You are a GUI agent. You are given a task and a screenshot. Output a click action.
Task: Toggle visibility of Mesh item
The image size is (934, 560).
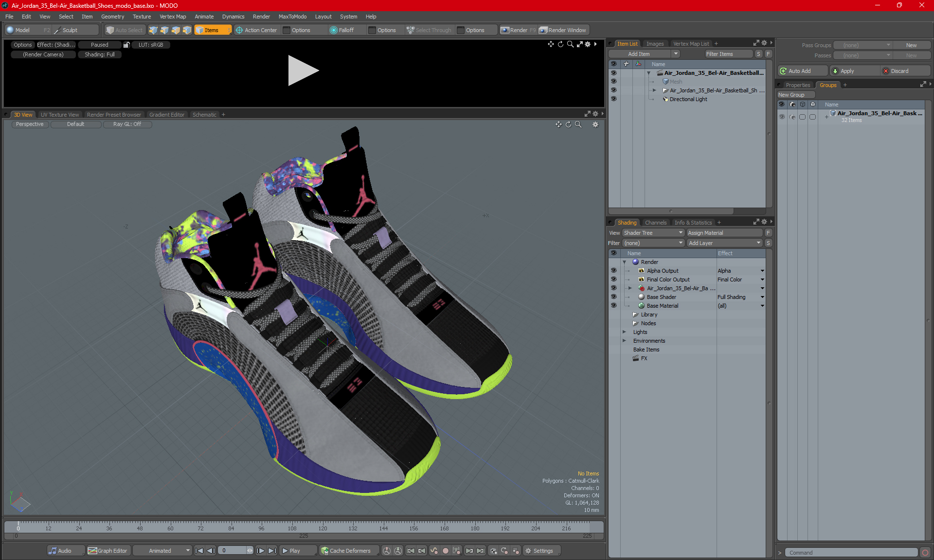coord(613,81)
